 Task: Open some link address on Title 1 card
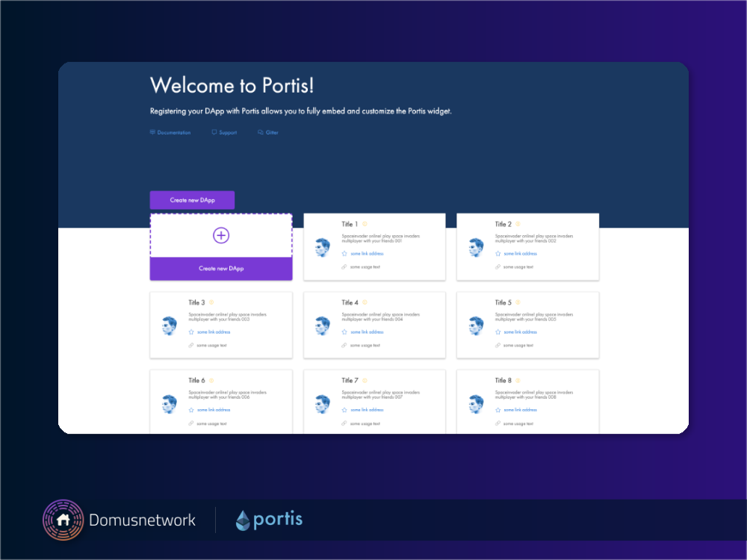click(367, 254)
